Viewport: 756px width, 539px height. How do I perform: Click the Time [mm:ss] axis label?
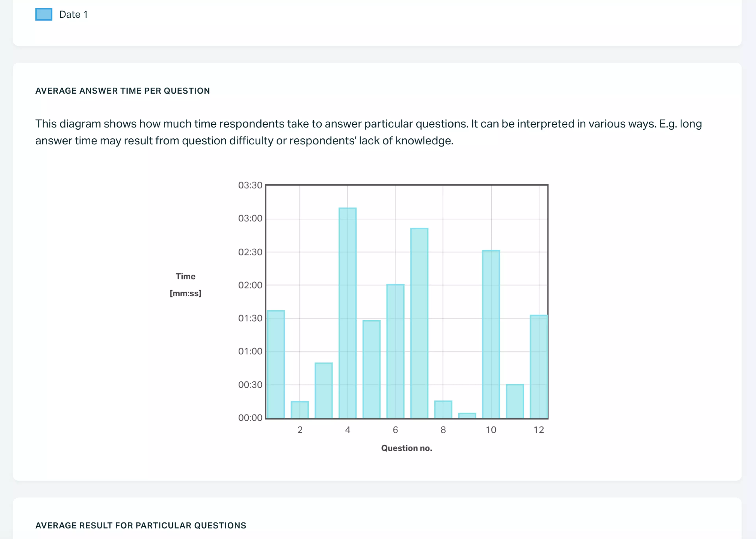pos(185,285)
